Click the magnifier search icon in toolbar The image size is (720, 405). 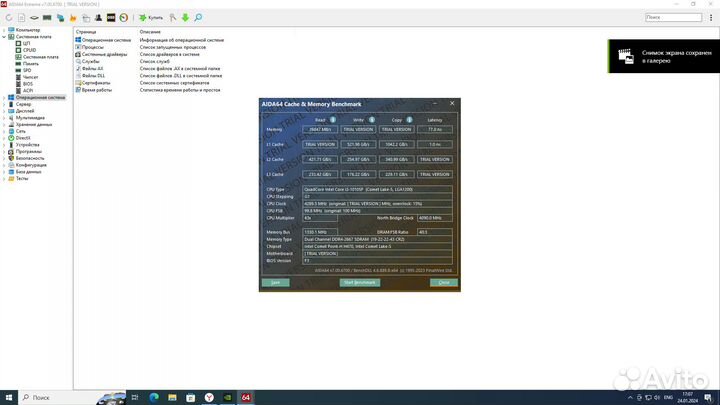(199, 17)
